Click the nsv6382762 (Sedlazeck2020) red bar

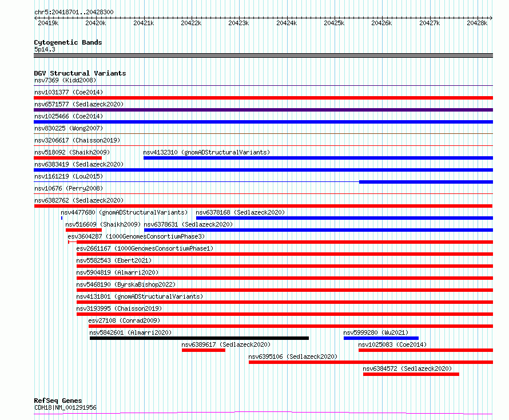(x=263, y=206)
